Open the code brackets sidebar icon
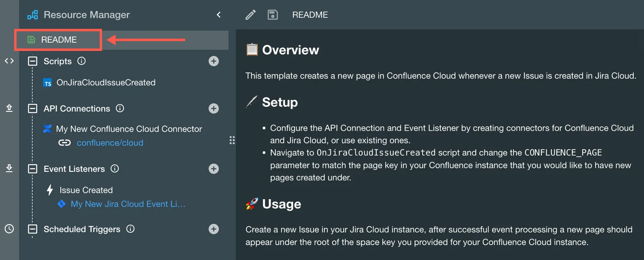 (x=9, y=61)
